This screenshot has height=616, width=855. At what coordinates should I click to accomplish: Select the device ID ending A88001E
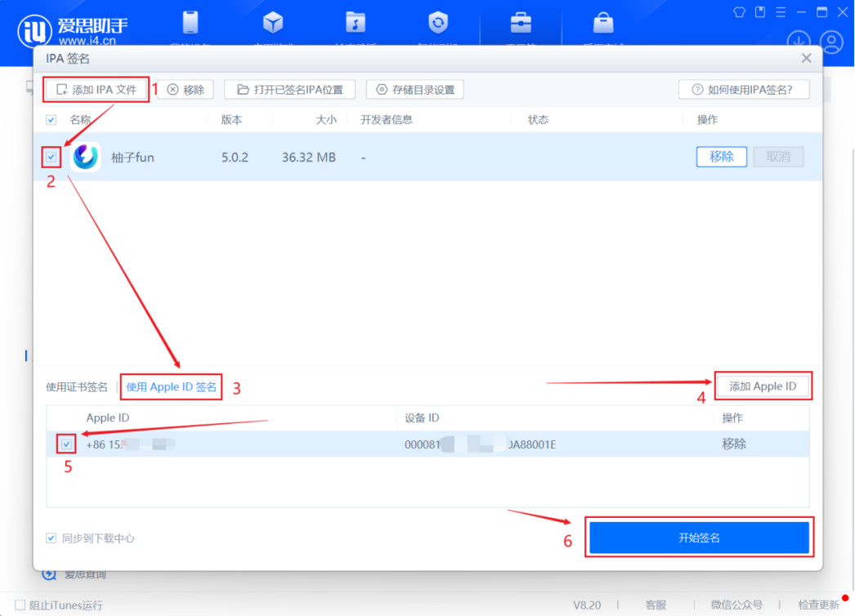coord(481,444)
